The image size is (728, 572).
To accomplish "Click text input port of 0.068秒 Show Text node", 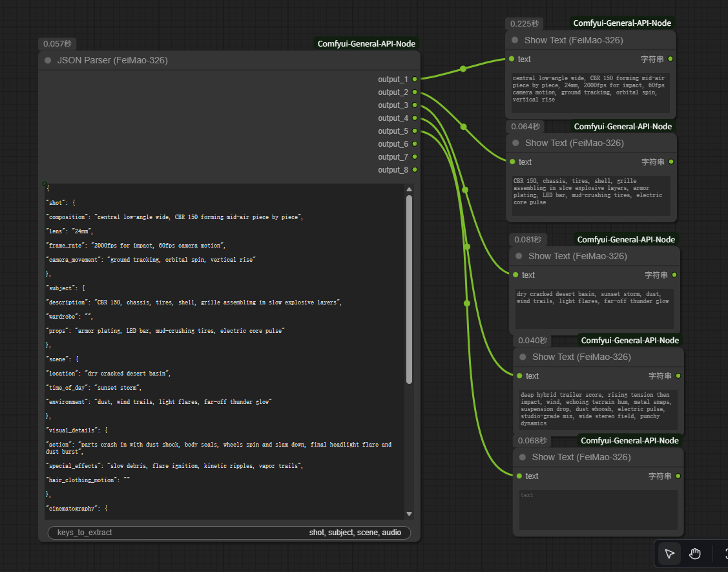I will pos(519,476).
